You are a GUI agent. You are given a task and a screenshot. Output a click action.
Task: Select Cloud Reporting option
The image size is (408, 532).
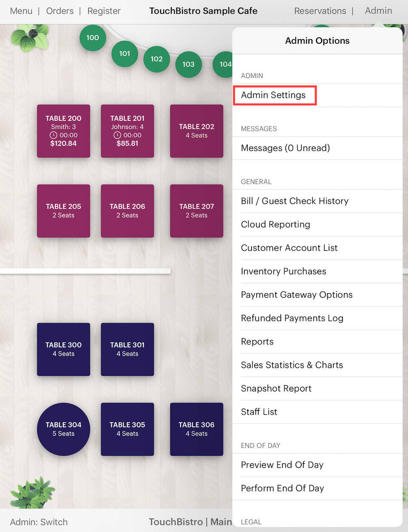click(275, 225)
